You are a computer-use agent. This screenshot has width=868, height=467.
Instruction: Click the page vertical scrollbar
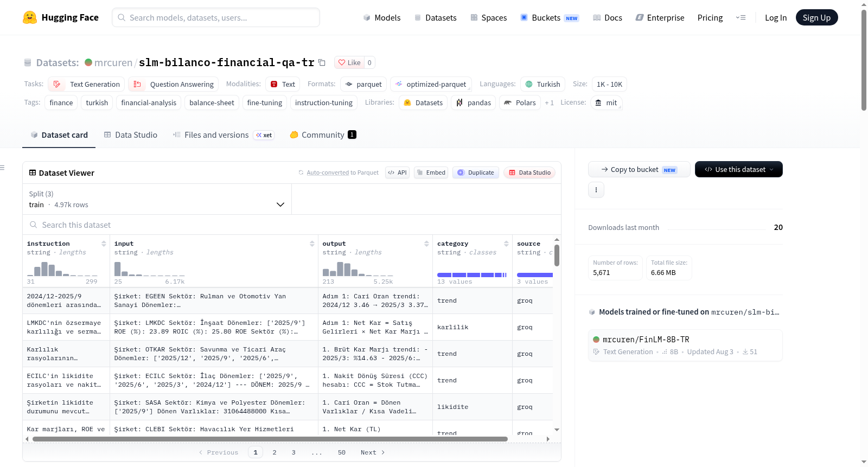point(864,60)
